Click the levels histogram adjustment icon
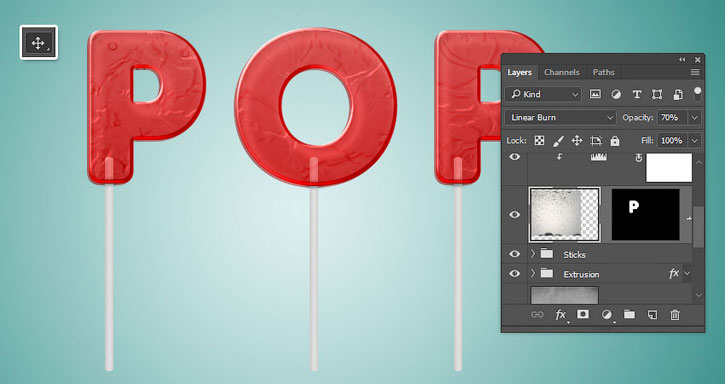This screenshot has height=384, width=725. pos(599,158)
